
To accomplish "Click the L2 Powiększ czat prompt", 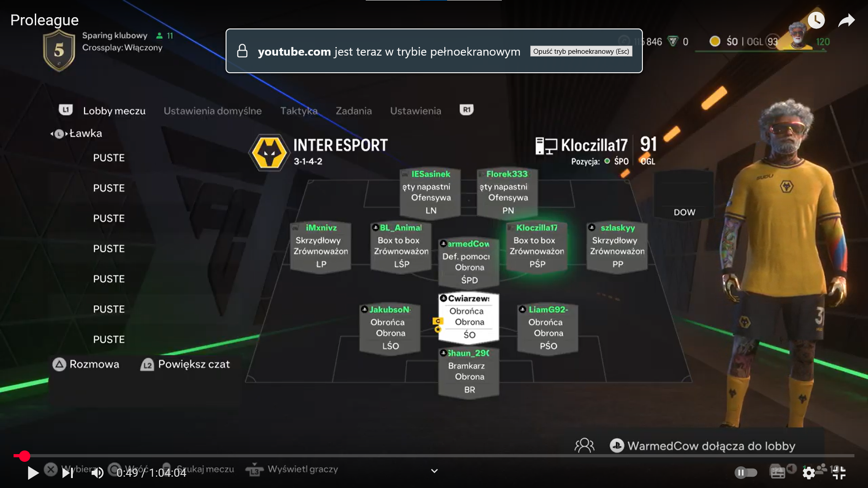I will point(185,364).
